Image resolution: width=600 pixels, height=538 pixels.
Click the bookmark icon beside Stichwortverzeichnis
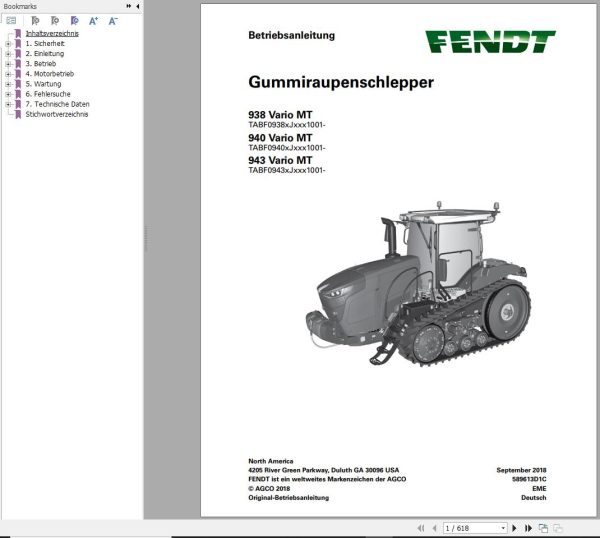pyautogui.click(x=18, y=114)
